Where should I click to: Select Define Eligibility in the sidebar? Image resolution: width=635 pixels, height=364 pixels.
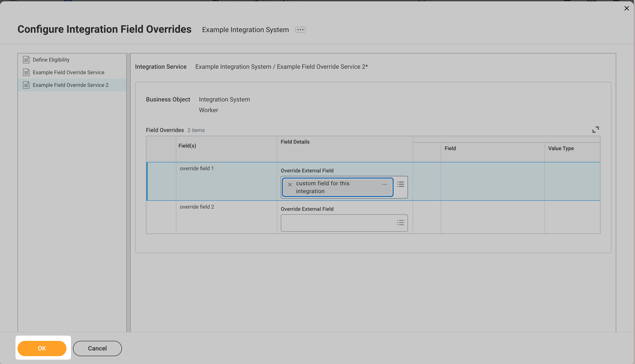tap(72, 60)
